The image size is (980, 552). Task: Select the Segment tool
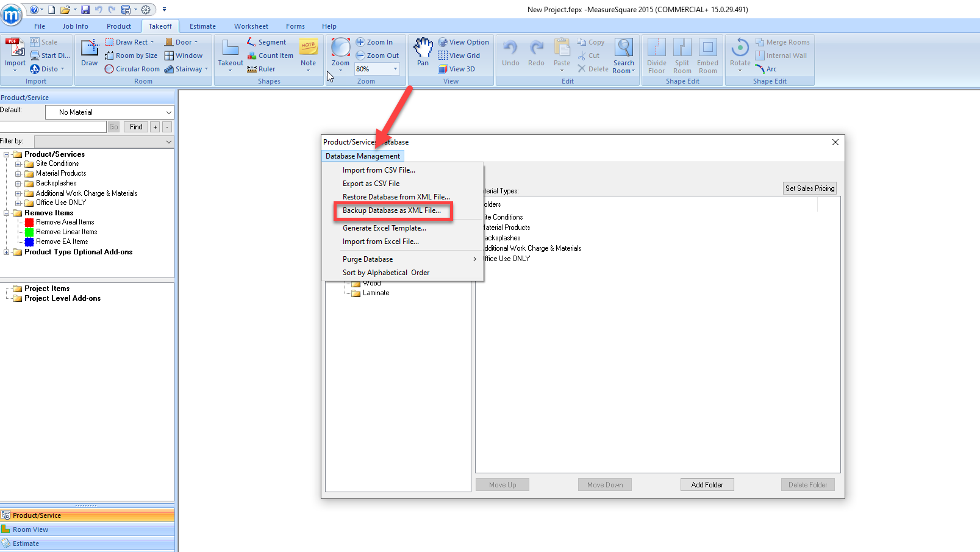(266, 42)
